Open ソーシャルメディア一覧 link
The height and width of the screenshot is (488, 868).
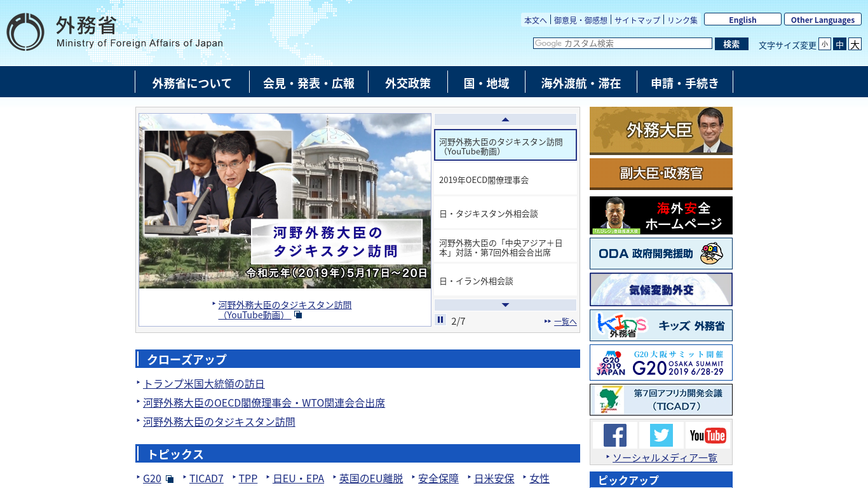click(x=665, y=457)
